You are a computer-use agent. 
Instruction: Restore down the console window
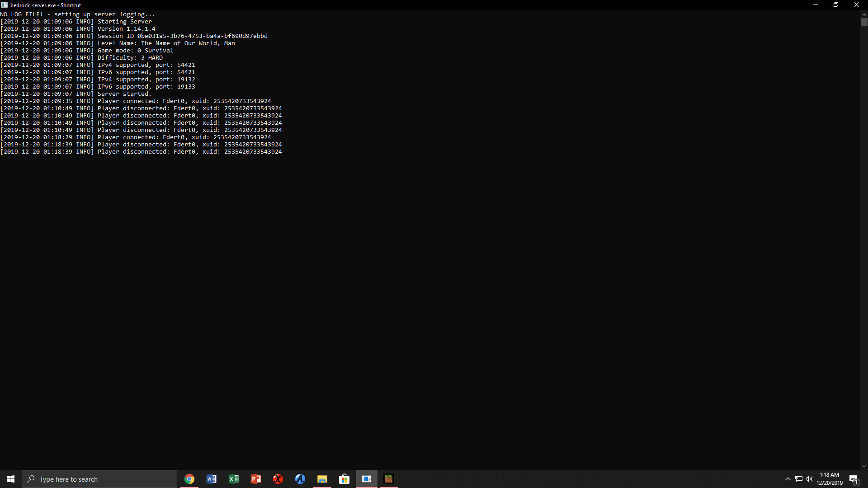(836, 5)
